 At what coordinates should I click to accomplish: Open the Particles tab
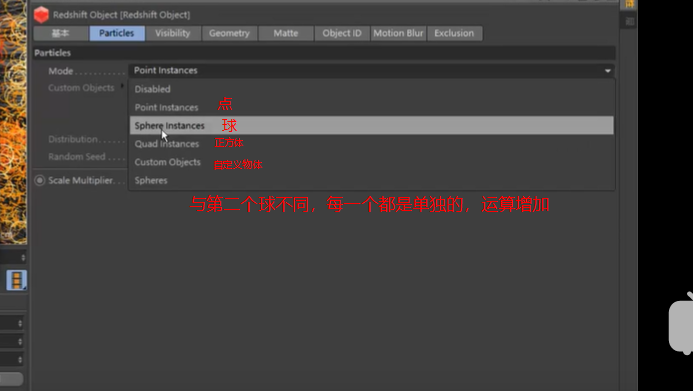117,33
